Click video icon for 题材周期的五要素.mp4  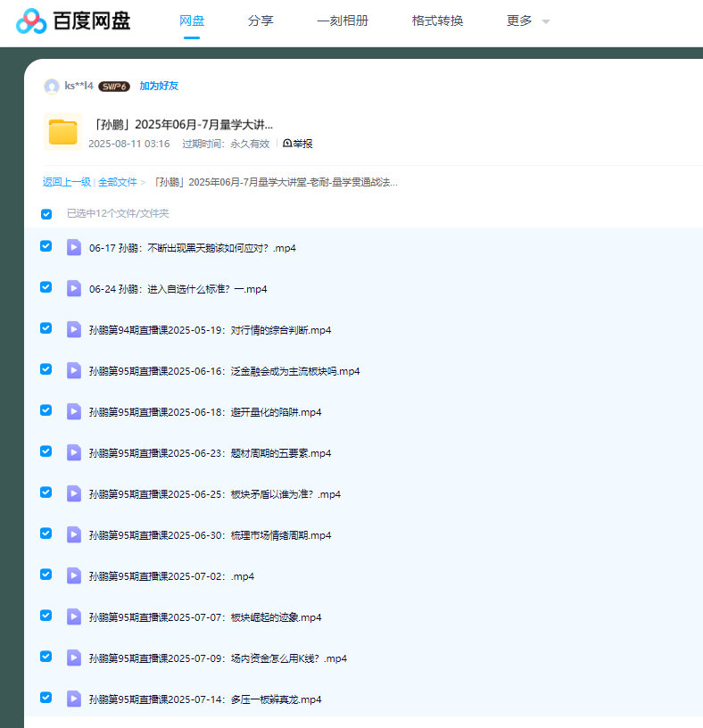pos(74,452)
